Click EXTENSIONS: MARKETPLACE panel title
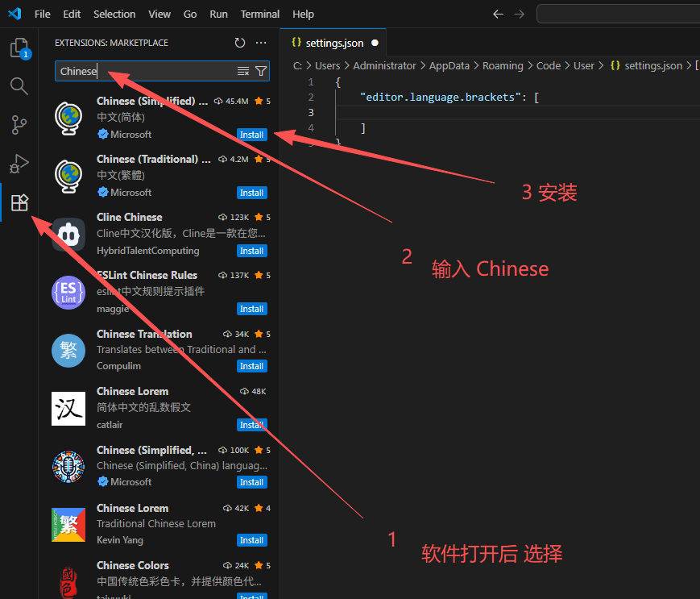 pos(112,43)
